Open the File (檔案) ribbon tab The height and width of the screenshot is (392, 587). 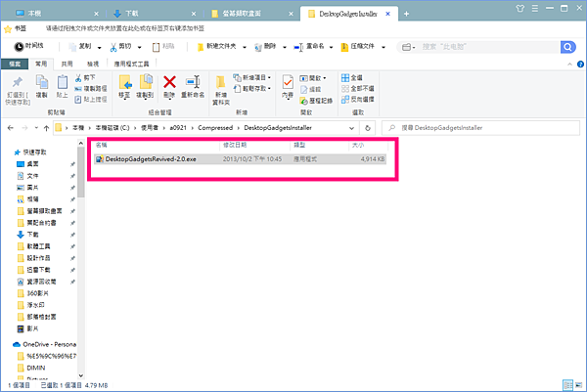(x=15, y=64)
